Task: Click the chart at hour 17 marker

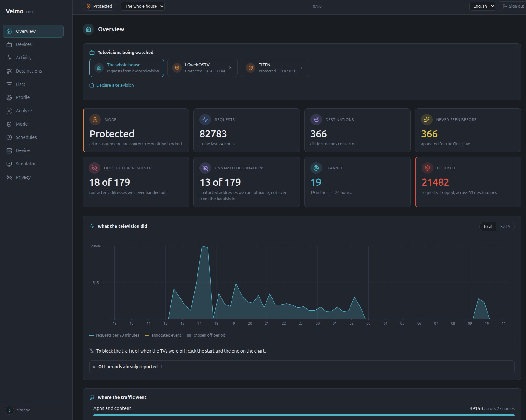Action: click(199, 323)
